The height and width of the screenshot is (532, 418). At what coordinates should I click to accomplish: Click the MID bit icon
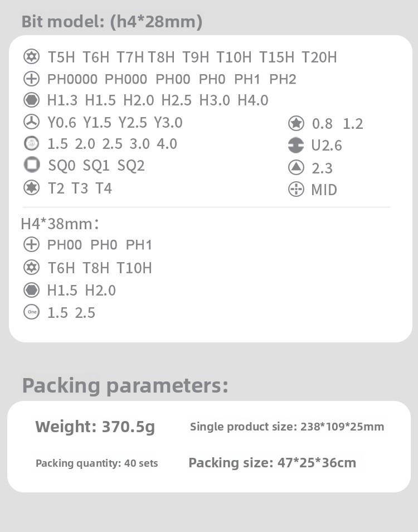pos(296,190)
